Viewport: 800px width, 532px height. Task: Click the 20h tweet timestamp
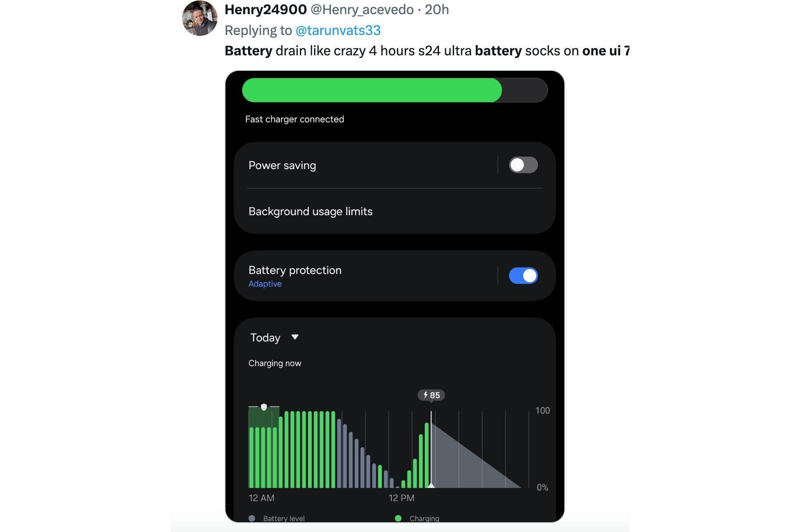click(437, 9)
